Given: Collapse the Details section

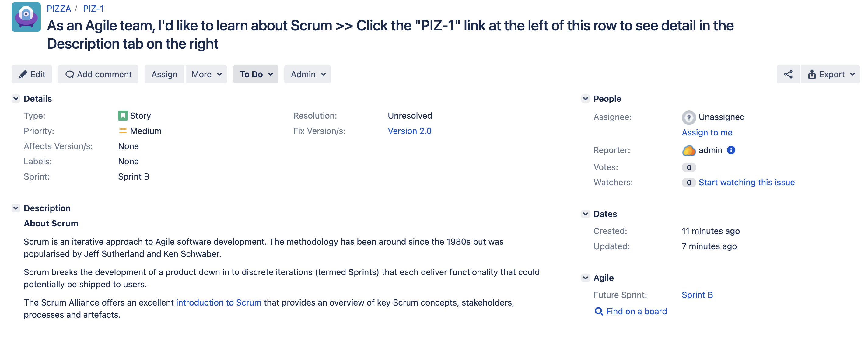Looking at the screenshot, I should point(16,99).
